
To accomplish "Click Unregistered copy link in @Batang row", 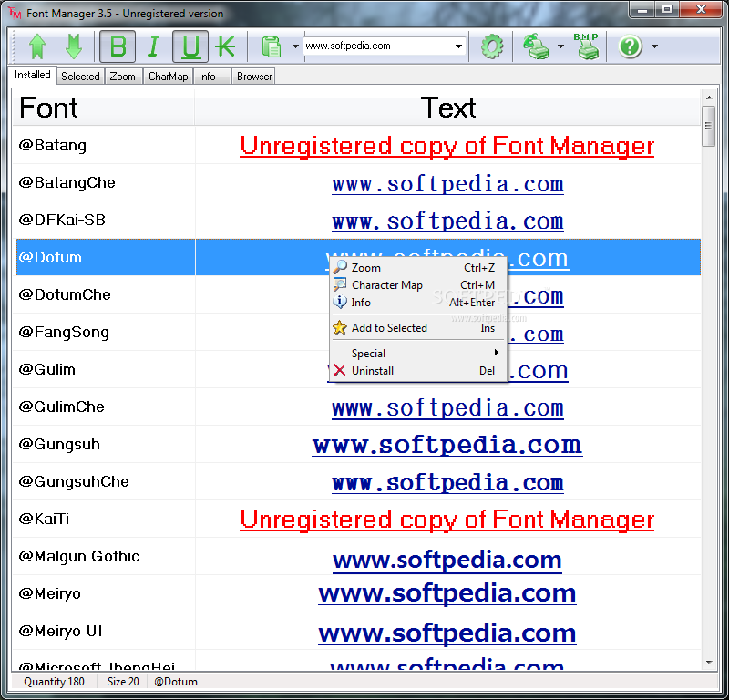I will click(x=447, y=146).
